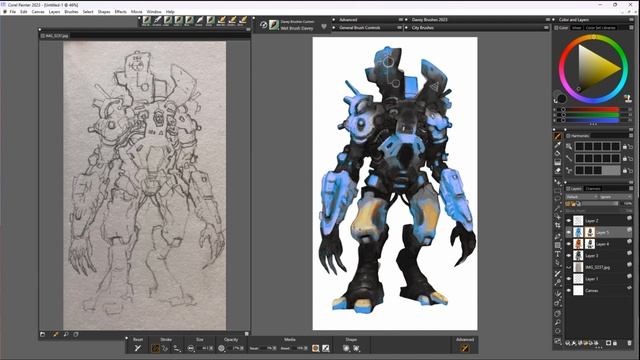Screen dimensions: 640x360
Task: Open the brush selector for Wet Brush Davey
Action: click(273, 25)
